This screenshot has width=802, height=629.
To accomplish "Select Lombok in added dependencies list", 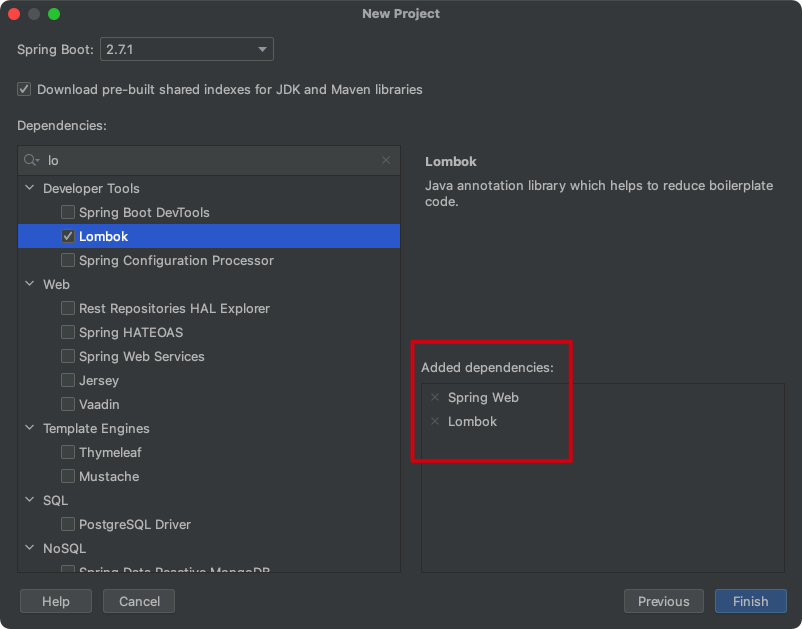I will (473, 421).
